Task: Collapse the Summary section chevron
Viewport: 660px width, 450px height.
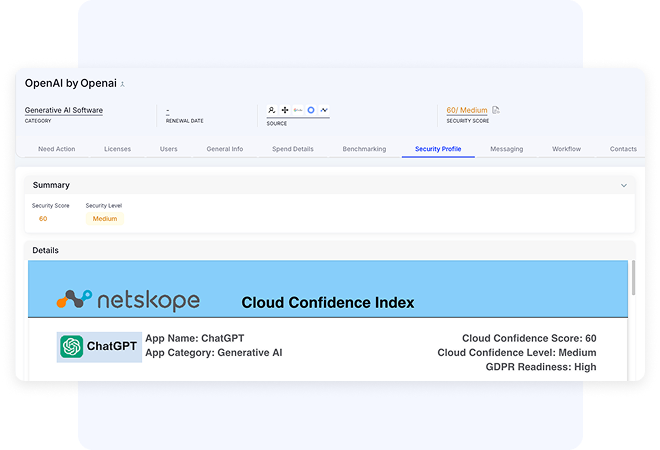Action: (624, 185)
